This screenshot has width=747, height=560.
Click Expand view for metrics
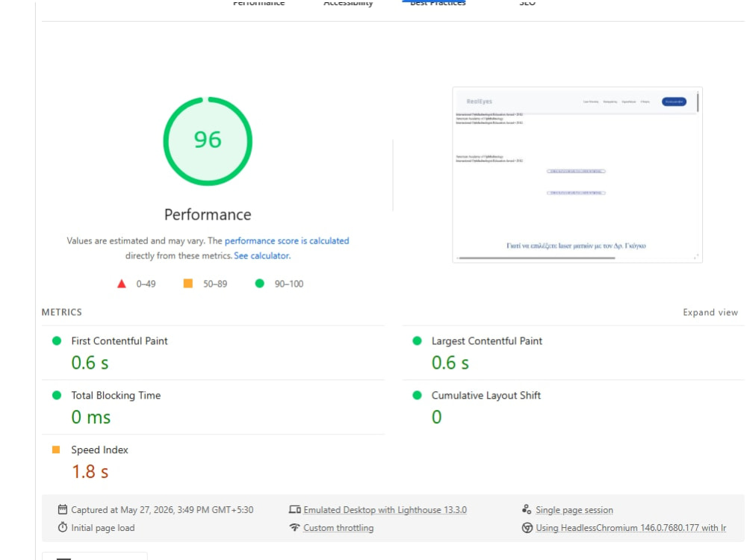click(710, 312)
